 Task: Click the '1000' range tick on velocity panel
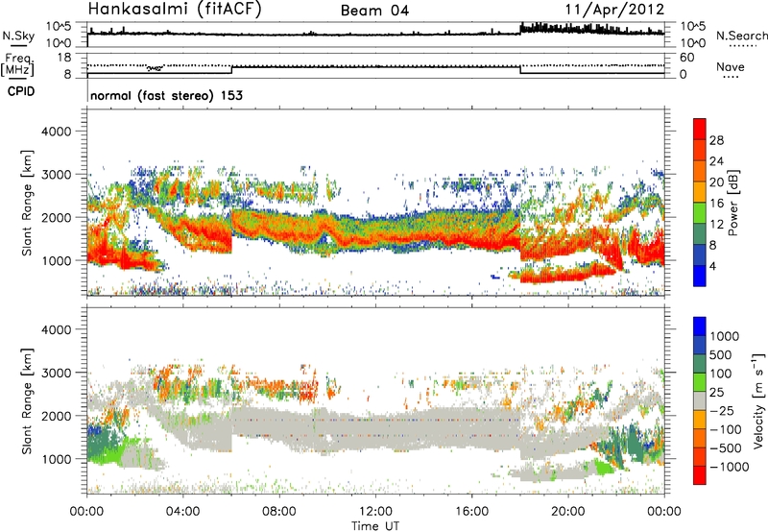(56, 459)
